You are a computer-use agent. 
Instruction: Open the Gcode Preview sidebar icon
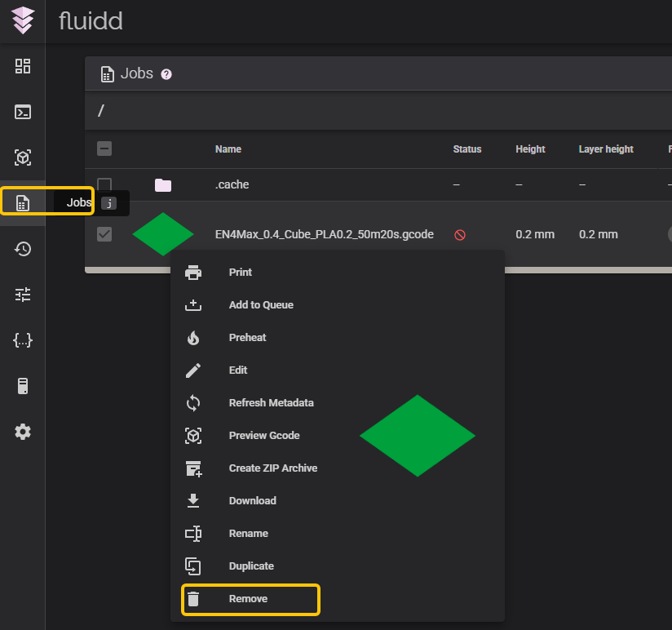point(23,157)
